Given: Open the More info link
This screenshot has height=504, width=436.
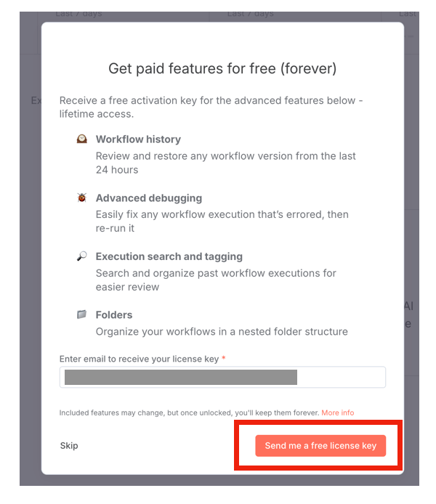Looking at the screenshot, I should pyautogui.click(x=338, y=412).
